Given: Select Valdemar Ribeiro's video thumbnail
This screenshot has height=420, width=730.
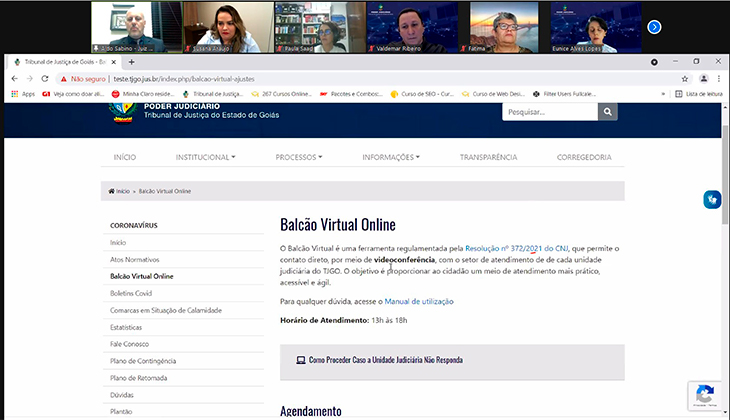Looking at the screenshot, I should click(412, 27).
